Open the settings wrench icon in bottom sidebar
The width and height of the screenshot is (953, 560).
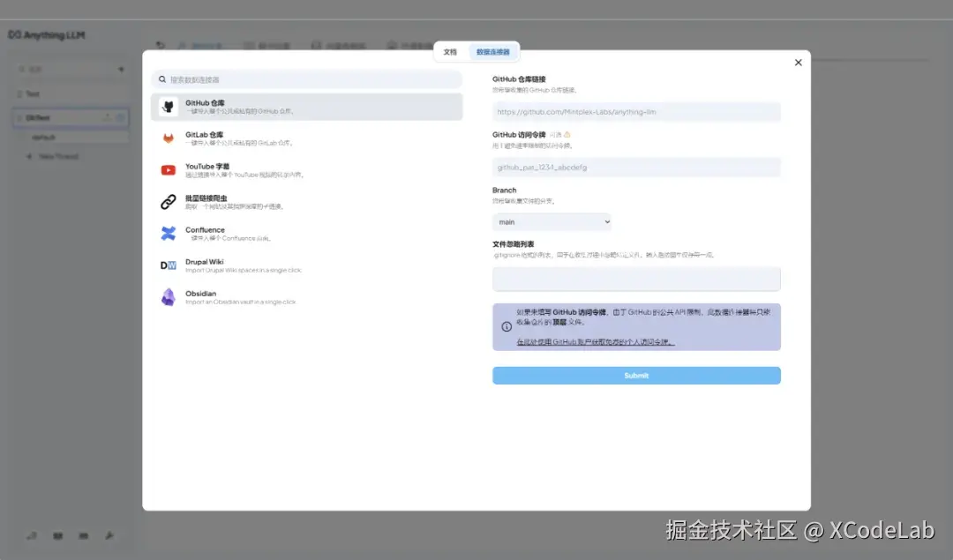110,535
